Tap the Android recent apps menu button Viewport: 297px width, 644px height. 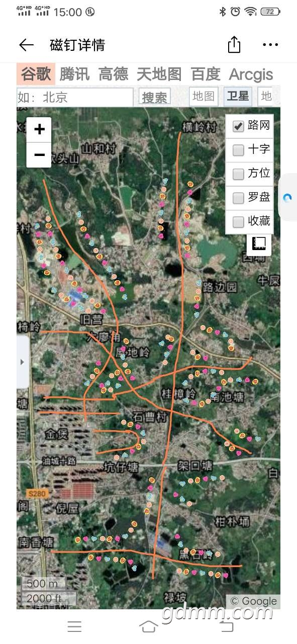[x=74, y=626]
